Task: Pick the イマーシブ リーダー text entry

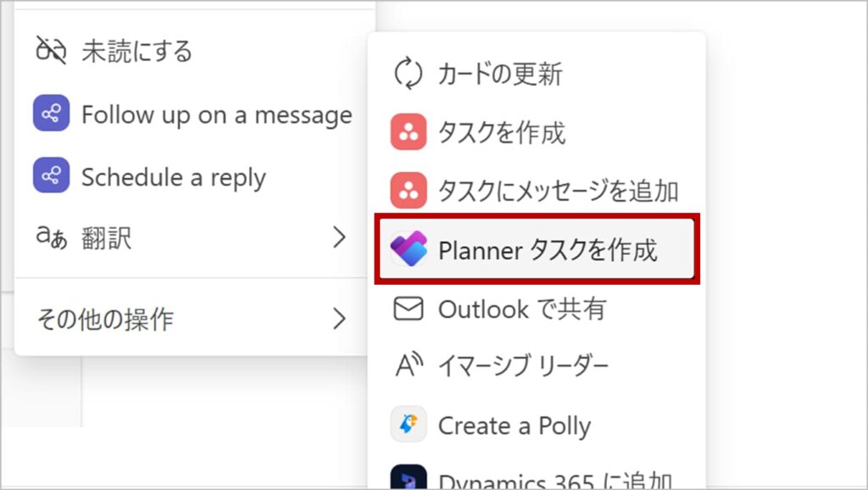Action: tap(523, 366)
